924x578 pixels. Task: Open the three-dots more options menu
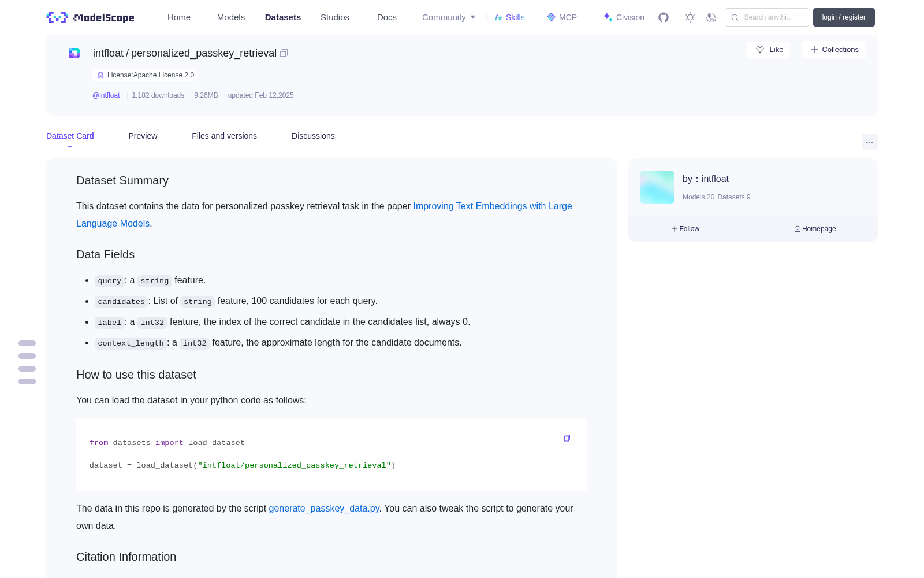pyautogui.click(x=869, y=142)
